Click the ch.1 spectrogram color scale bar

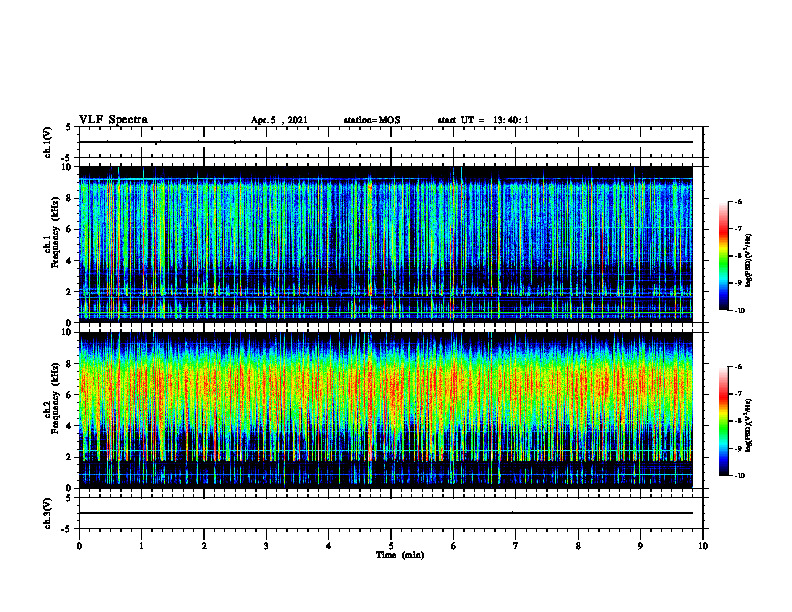pyautogui.click(x=724, y=256)
